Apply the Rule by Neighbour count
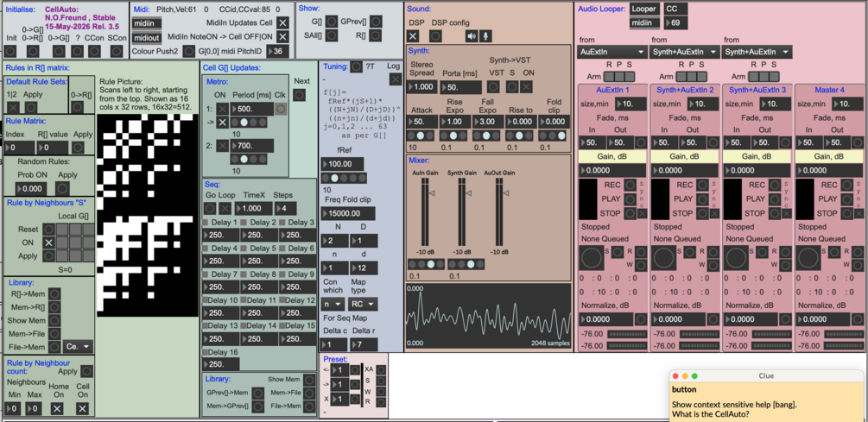This screenshot has width=868, height=422. 87,371
